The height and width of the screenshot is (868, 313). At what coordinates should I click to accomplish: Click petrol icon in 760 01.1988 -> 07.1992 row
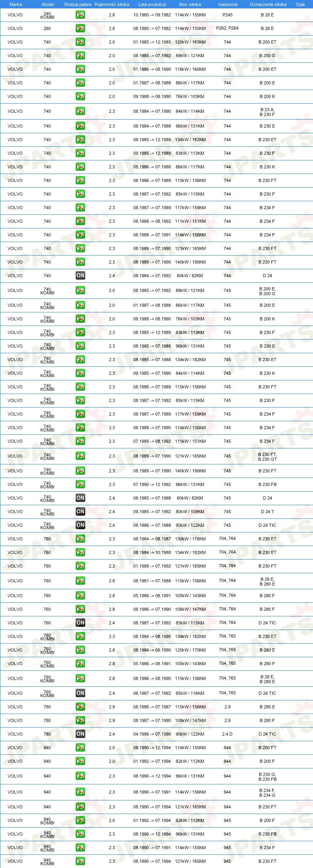[80, 566]
